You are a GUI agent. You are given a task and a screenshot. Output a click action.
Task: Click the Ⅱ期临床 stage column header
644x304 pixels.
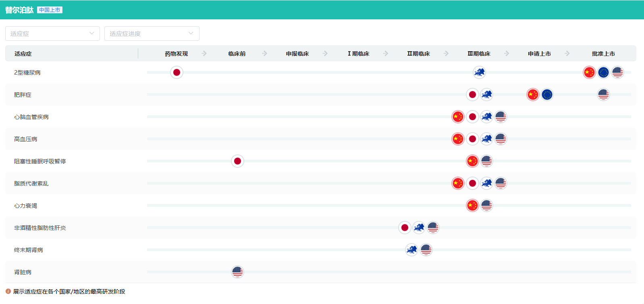418,54
